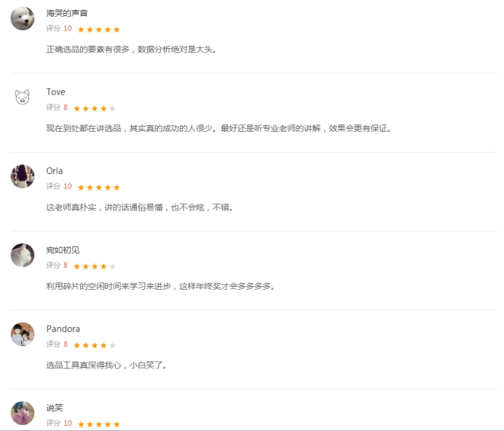This screenshot has width=504, height=431.
Task: Click the username 海哭的声音
Action: pos(67,13)
